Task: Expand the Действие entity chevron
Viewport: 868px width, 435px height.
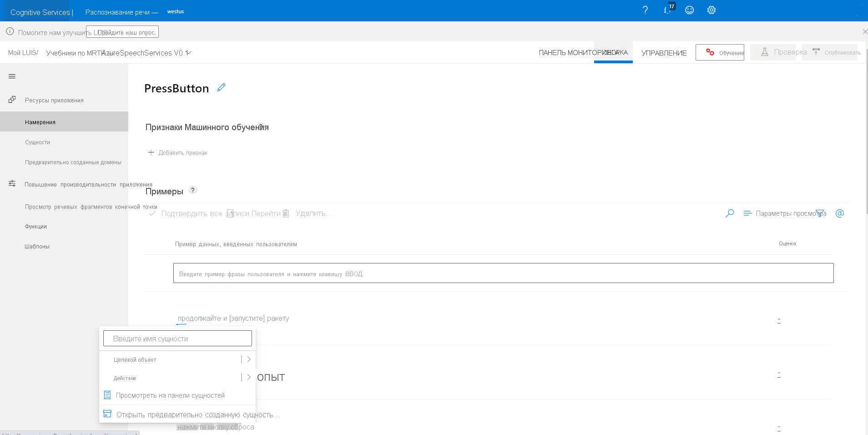Action: (248, 377)
